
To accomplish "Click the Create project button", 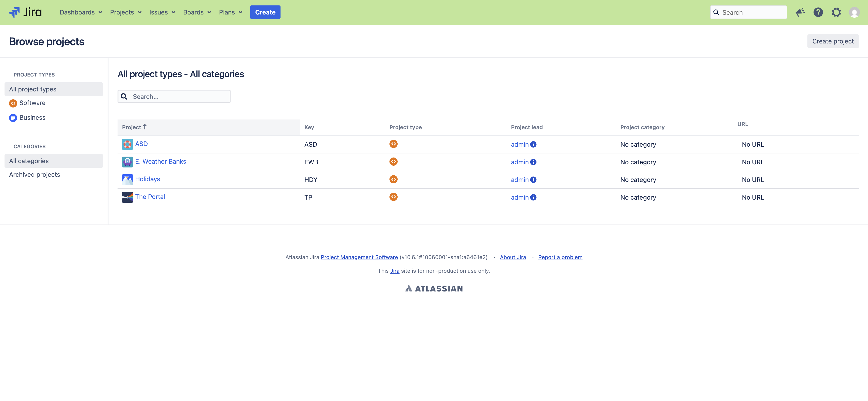I will pyautogui.click(x=833, y=41).
